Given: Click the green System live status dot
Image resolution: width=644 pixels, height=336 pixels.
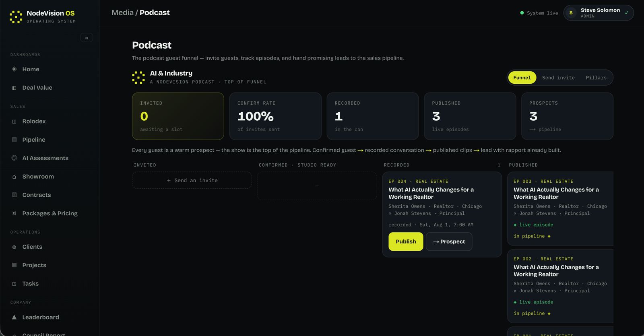Looking at the screenshot, I should (x=522, y=13).
